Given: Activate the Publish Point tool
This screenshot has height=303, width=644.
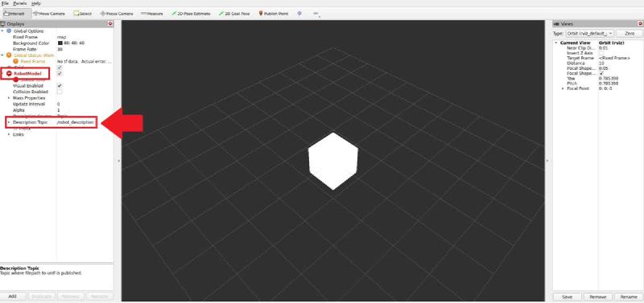Looking at the screenshot, I should (274, 14).
